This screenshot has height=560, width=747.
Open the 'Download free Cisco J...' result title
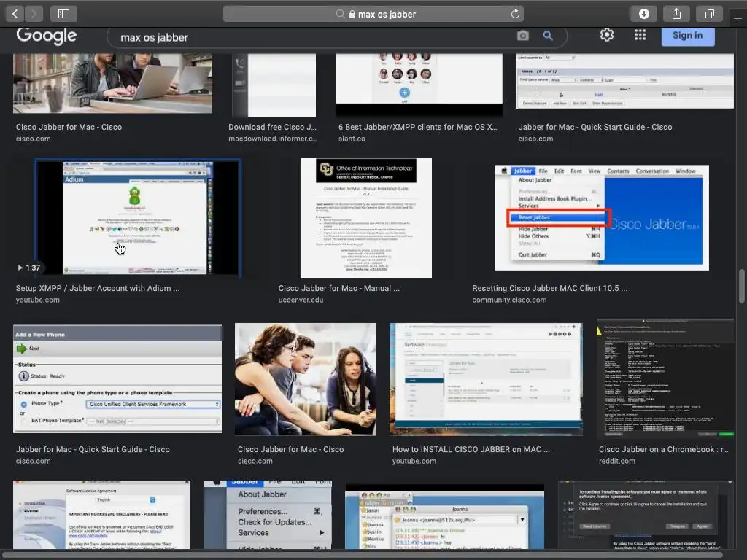(272, 127)
